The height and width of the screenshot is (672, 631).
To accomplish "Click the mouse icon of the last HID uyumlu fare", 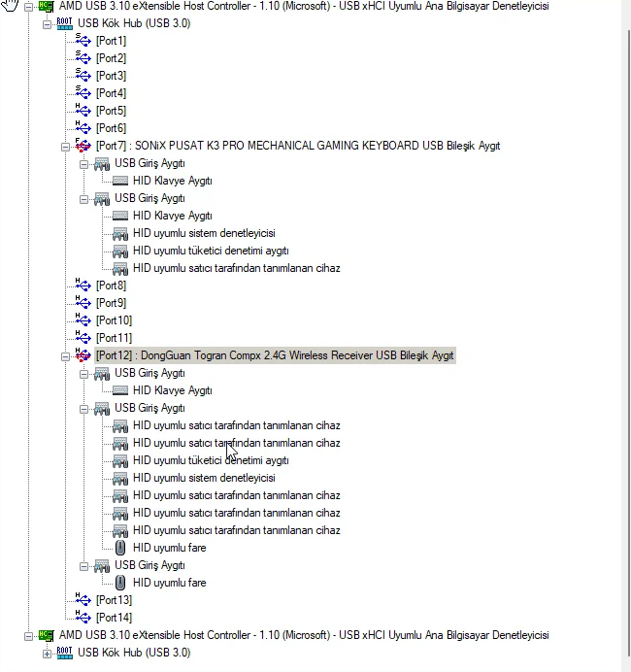I will (120, 583).
